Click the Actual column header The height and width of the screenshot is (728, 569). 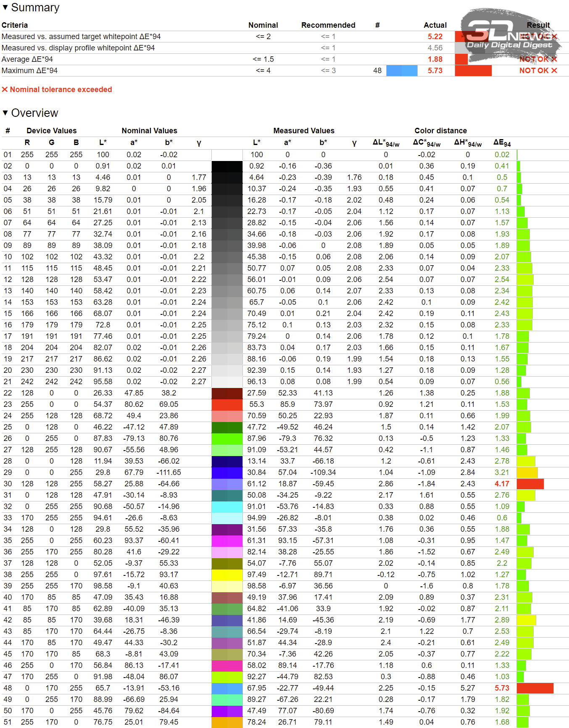[x=435, y=25]
